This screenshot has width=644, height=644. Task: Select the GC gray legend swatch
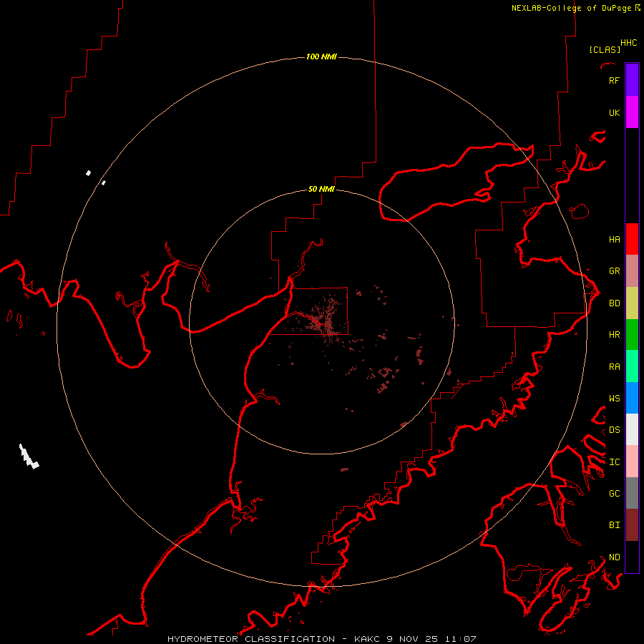pos(632,493)
